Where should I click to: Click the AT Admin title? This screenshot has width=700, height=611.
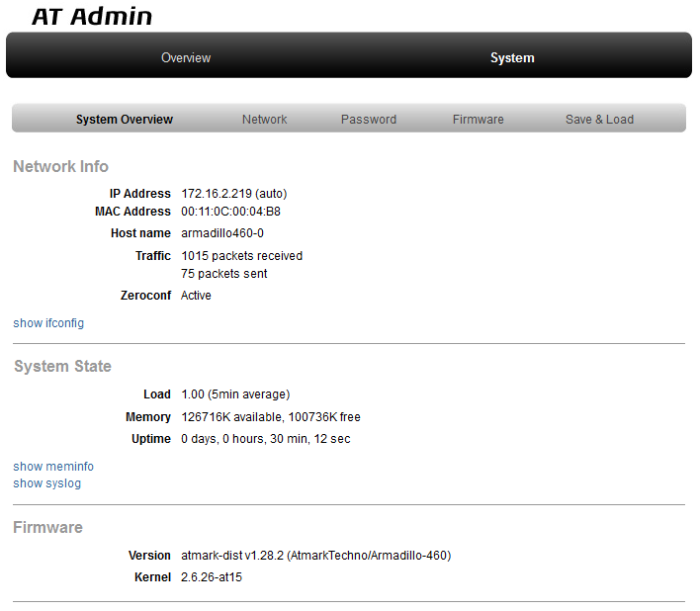92,17
